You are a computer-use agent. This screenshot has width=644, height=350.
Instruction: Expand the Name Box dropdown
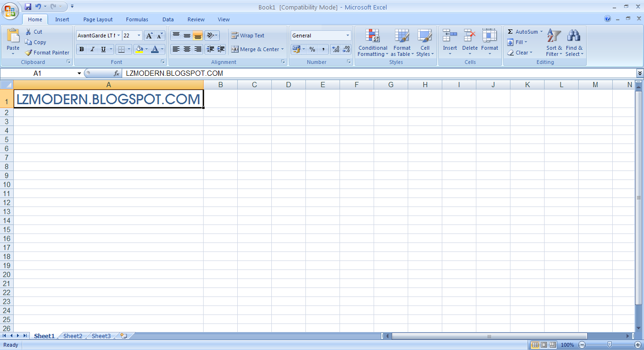(x=79, y=73)
